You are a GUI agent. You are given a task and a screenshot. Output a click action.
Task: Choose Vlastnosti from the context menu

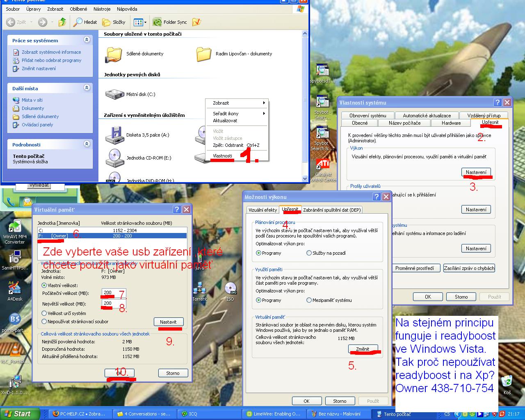[237, 156]
